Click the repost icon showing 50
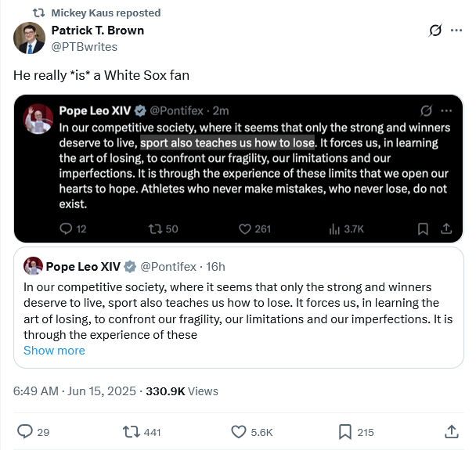This screenshot has width=476, height=450. (x=155, y=229)
